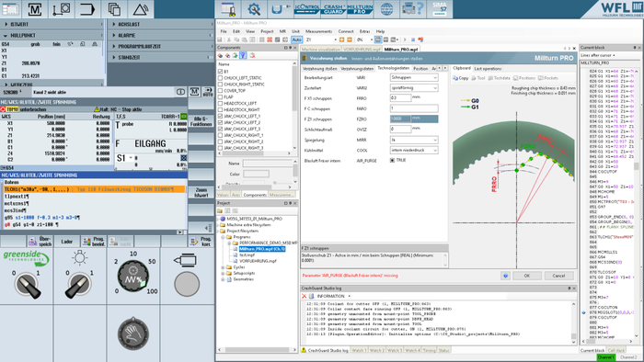
Task: Switch to the Verzahnungsdaten tab
Action: click(x=357, y=69)
